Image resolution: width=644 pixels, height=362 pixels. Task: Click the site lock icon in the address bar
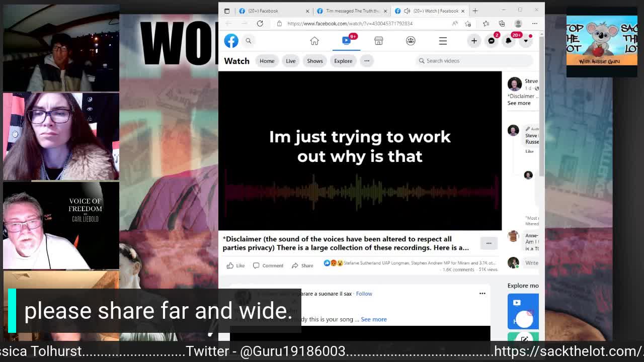279,24
